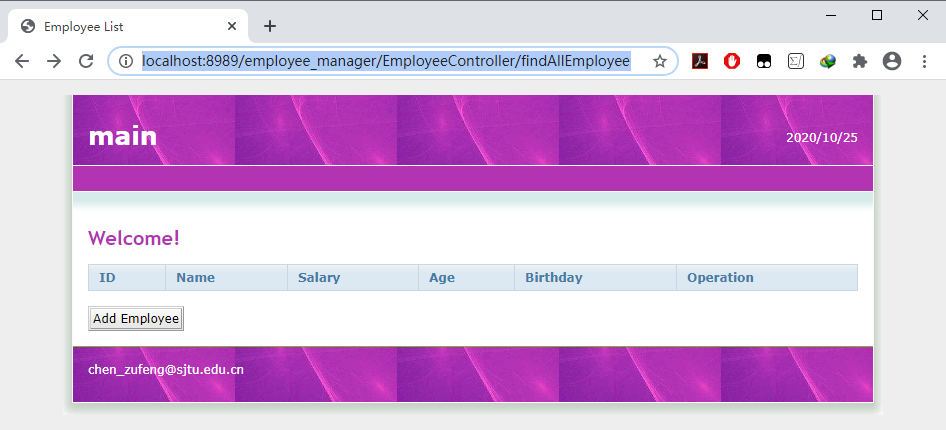Bookmark this page with the star icon
The width and height of the screenshot is (946, 430).
point(660,61)
